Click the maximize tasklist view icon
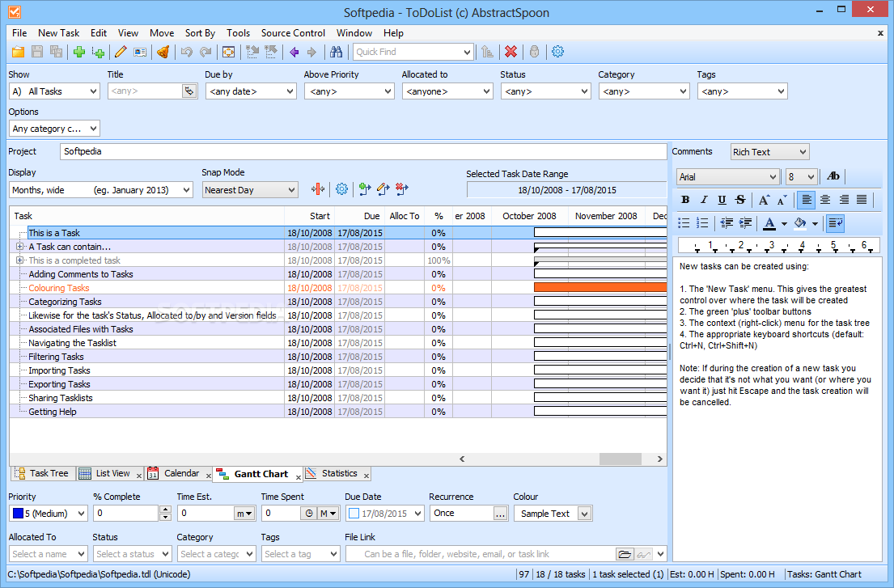The height and width of the screenshot is (588, 894). (229, 52)
